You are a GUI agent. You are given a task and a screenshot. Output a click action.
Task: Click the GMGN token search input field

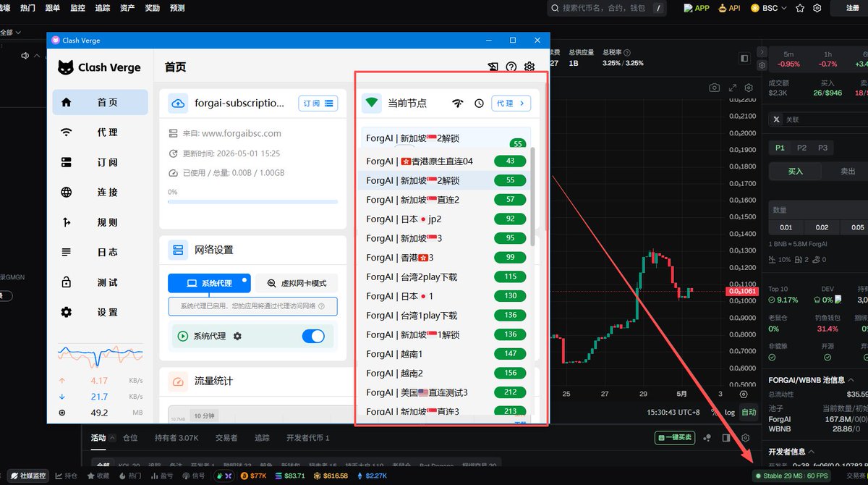pyautogui.click(x=608, y=8)
